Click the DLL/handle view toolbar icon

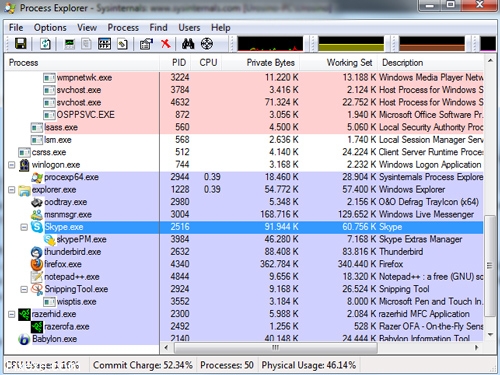point(123,44)
